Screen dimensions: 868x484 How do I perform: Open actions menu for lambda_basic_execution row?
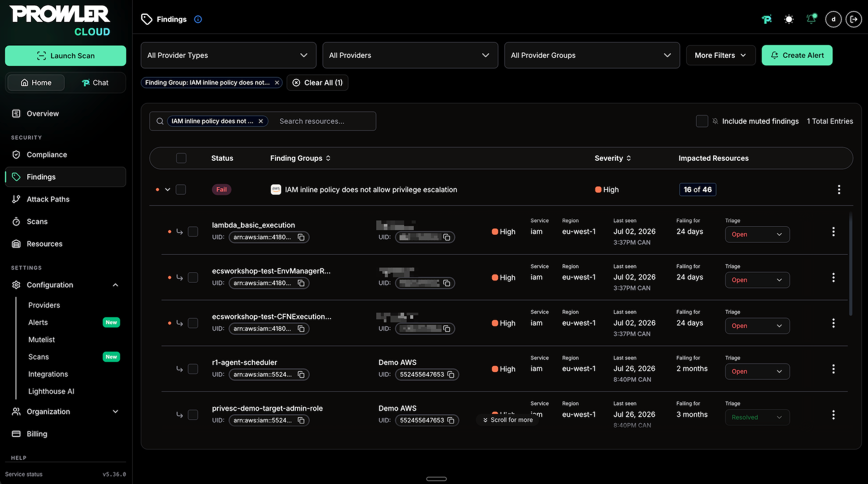(834, 232)
